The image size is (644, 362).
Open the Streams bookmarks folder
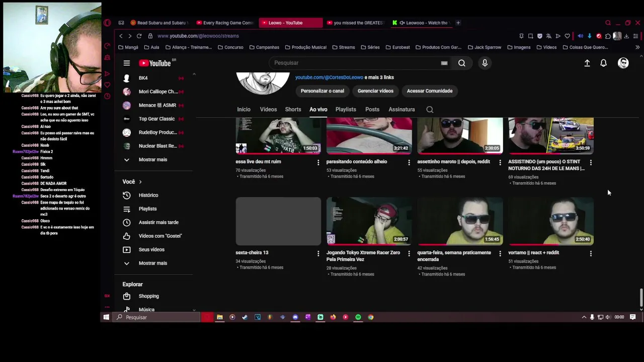343,47
